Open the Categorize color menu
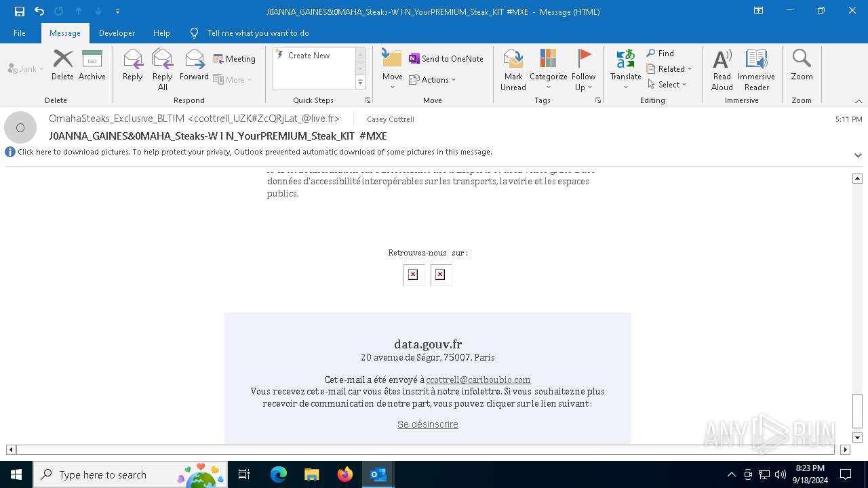Viewport: 868px width, 488px height. [x=549, y=70]
